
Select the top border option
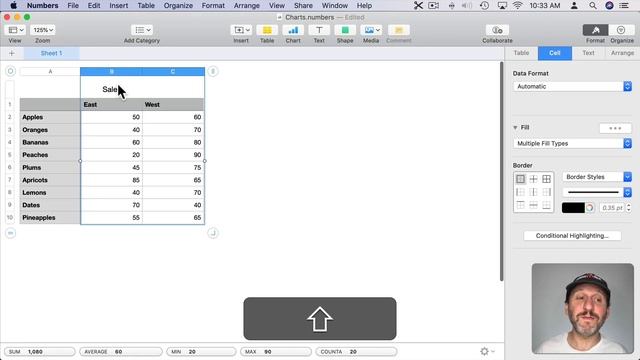click(520, 205)
